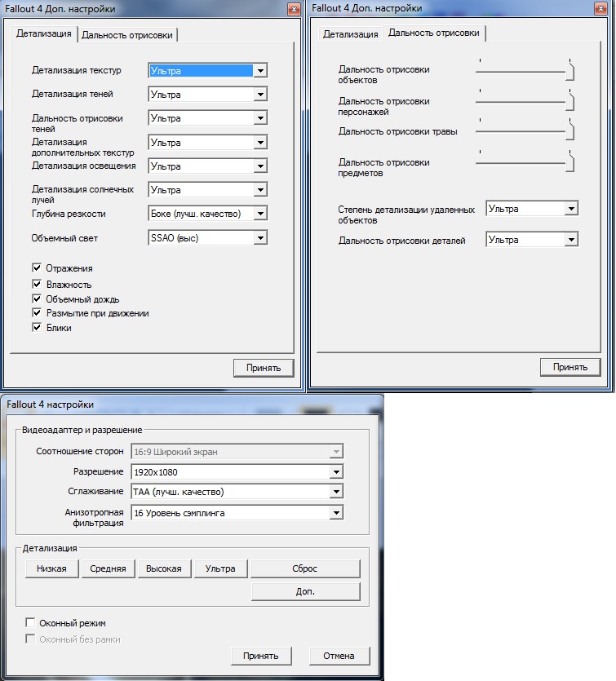Open Анизотропная фильтрация dropdown
The image size is (616, 681).
237,513
